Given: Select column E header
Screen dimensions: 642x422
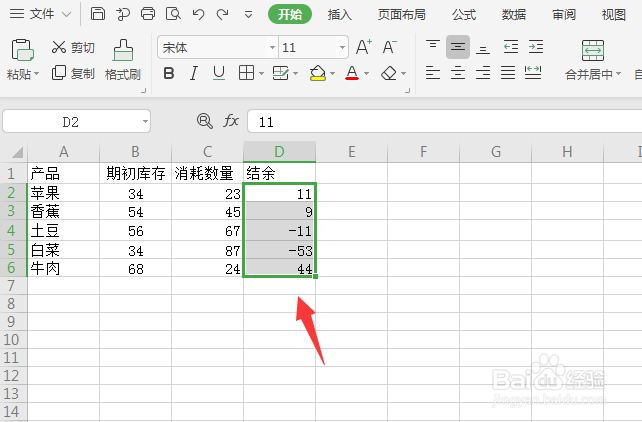Looking at the screenshot, I should pos(351,152).
